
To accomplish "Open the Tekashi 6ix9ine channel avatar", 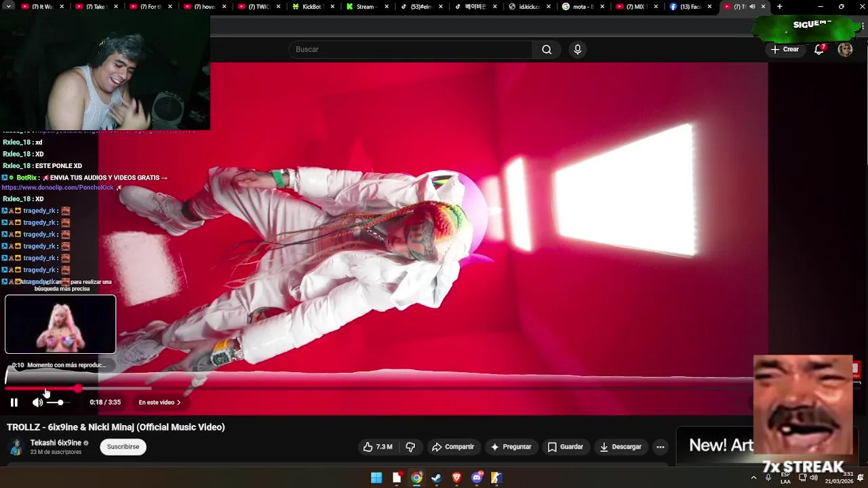I will coord(16,447).
